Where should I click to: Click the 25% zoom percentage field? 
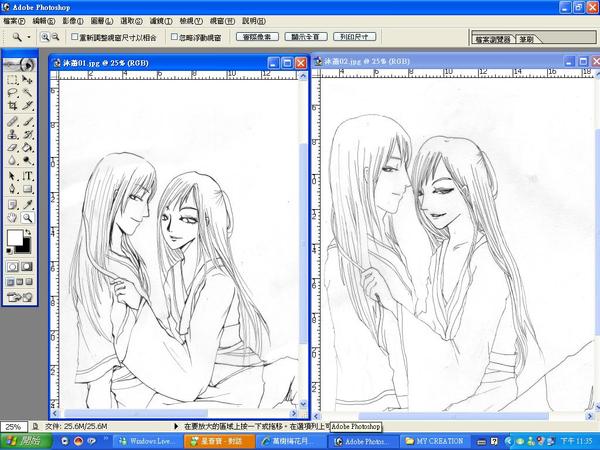click(x=13, y=427)
